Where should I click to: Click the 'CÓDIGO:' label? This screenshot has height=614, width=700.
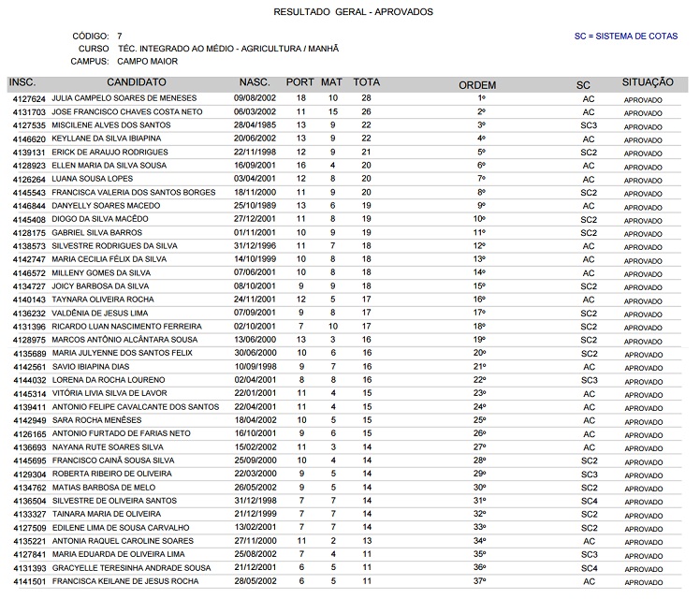pyautogui.click(x=91, y=37)
